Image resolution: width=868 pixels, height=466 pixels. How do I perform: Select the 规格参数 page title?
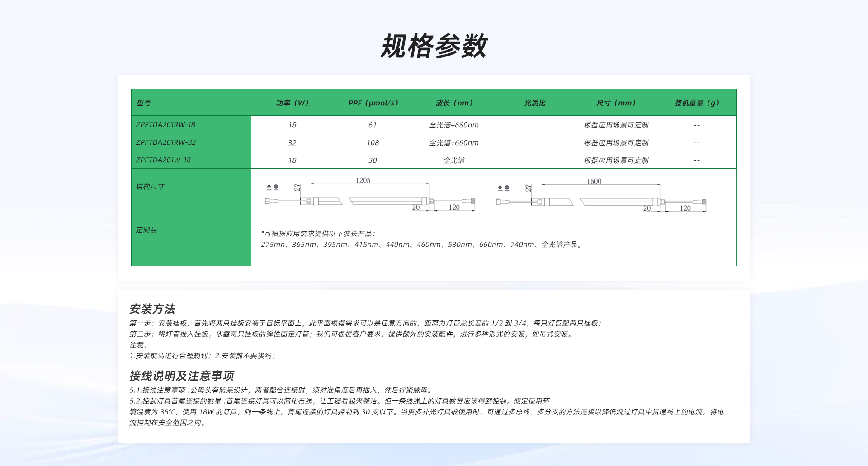(434, 46)
